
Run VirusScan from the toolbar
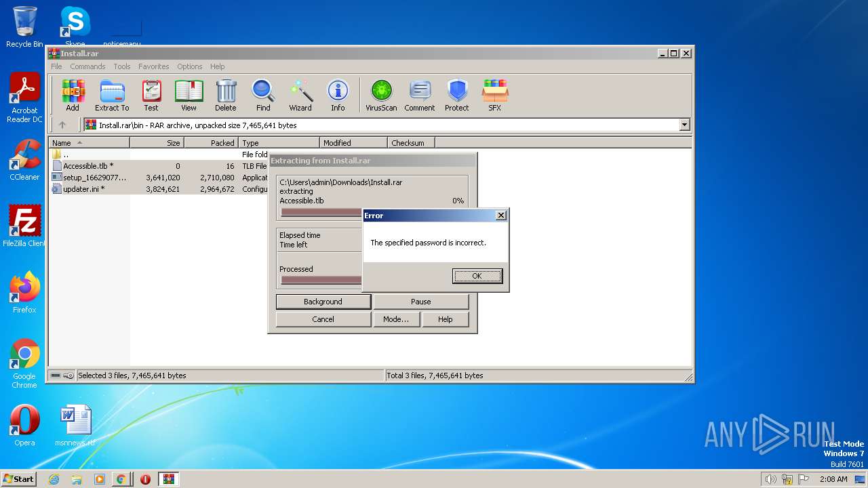click(x=381, y=95)
